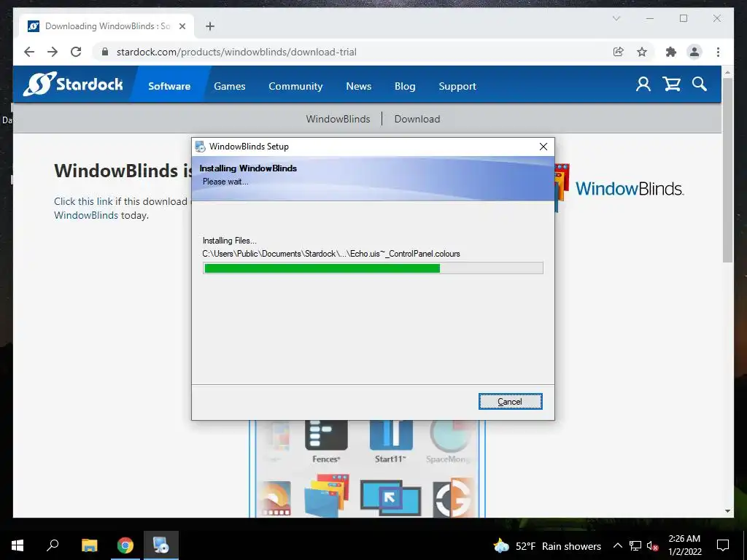Image resolution: width=747 pixels, height=560 pixels.
Task: Open WindowBlinds sub-navigation link
Action: (338, 119)
